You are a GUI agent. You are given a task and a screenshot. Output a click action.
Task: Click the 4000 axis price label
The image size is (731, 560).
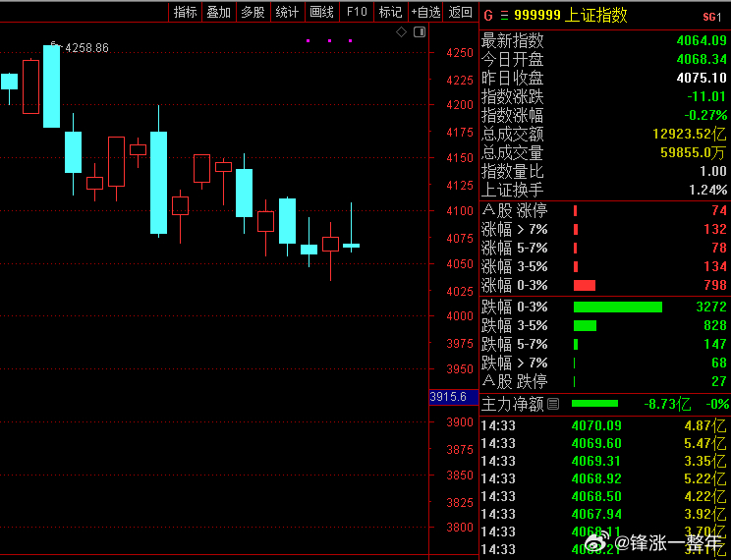pos(460,315)
